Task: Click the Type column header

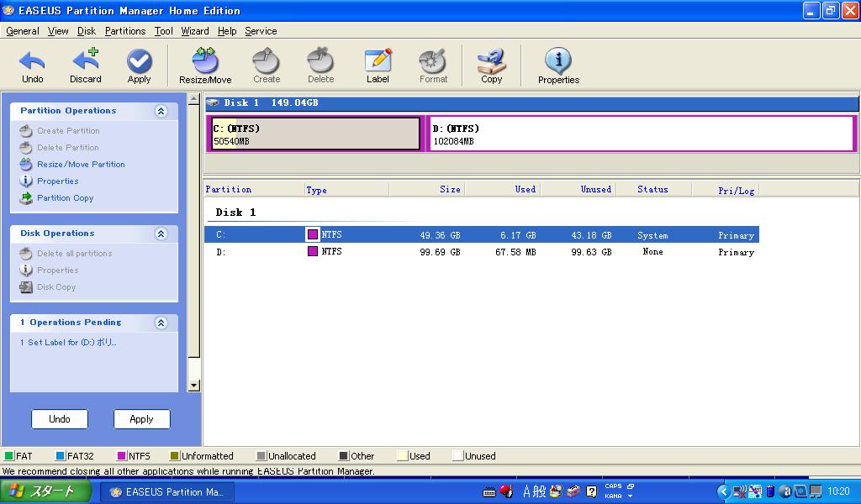Action: tap(346, 189)
